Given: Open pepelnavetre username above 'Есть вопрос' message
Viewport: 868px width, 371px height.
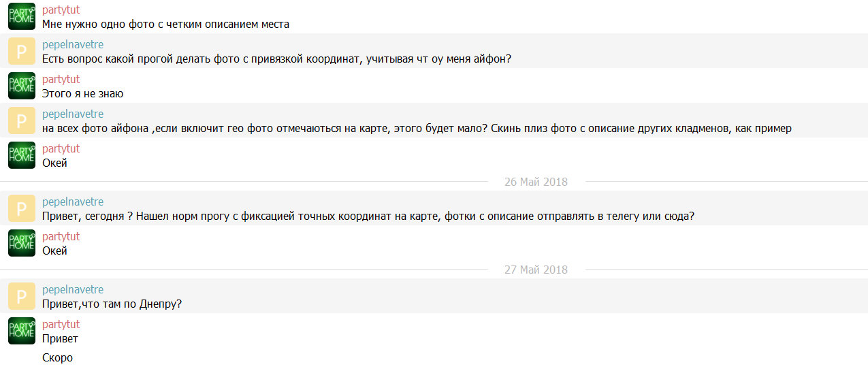Looking at the screenshot, I should 73,45.
